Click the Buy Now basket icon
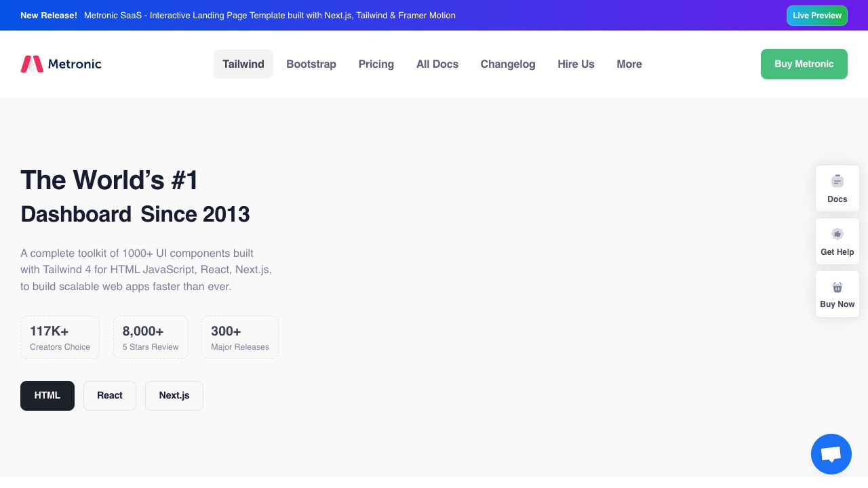868x488 pixels. point(837,287)
